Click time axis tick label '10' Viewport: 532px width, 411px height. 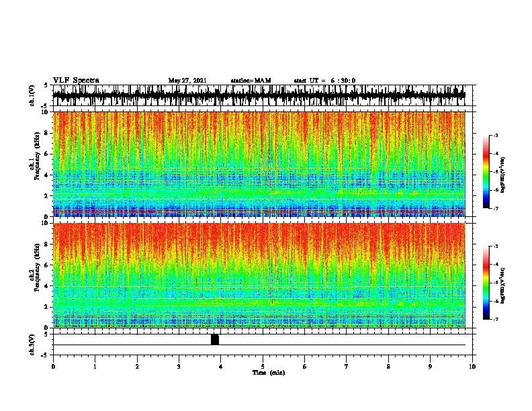pos(472,367)
